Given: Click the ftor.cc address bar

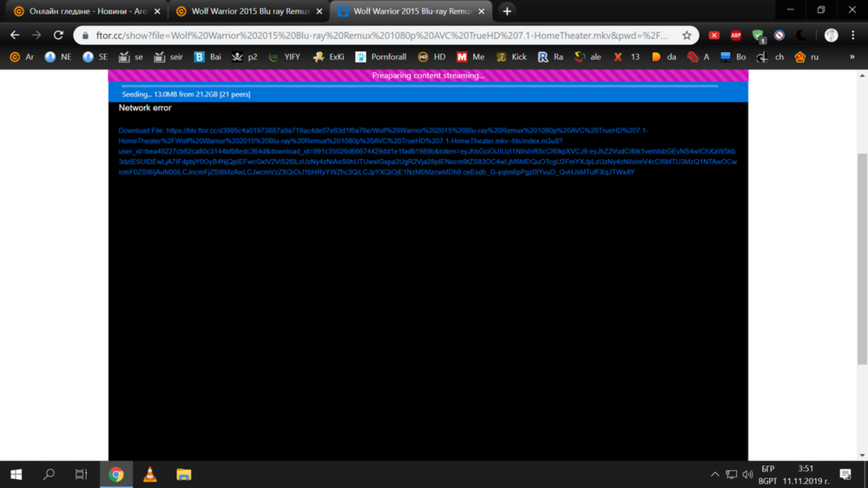Looking at the screenshot, I should (x=382, y=36).
